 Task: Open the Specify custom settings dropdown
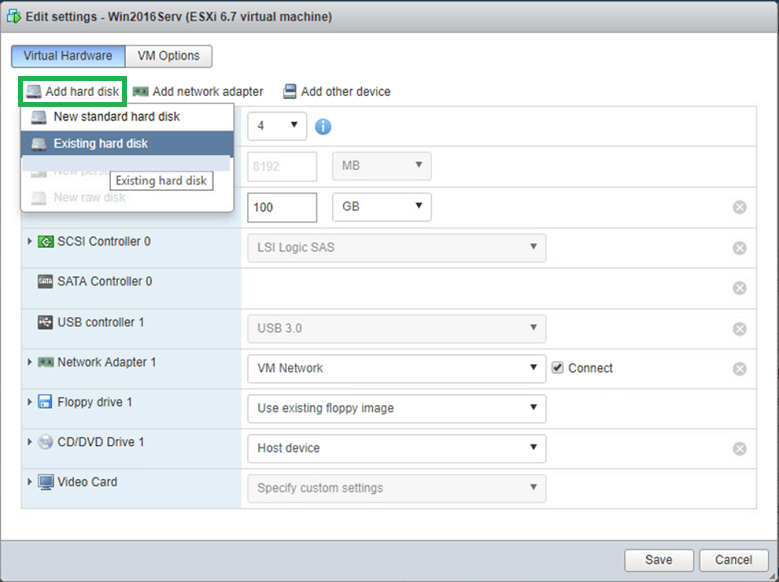coord(396,488)
